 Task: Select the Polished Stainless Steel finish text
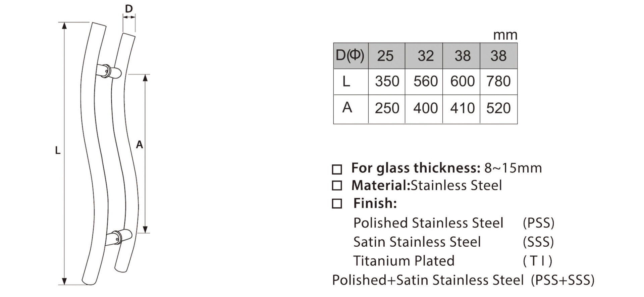click(x=428, y=223)
